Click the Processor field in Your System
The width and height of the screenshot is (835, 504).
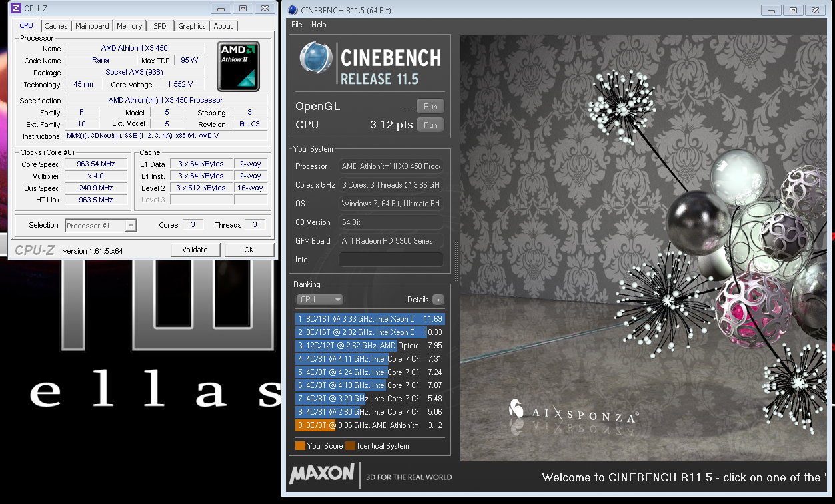pyautogui.click(x=391, y=166)
